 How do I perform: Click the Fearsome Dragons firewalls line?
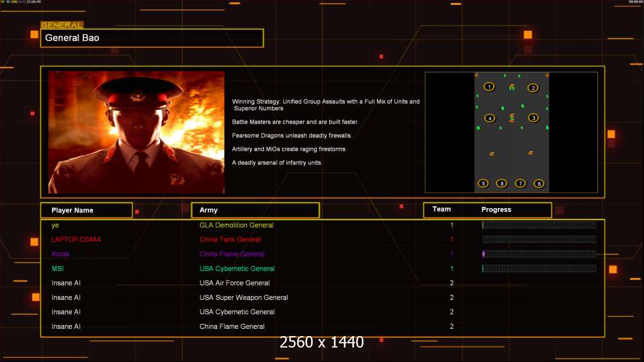292,135
